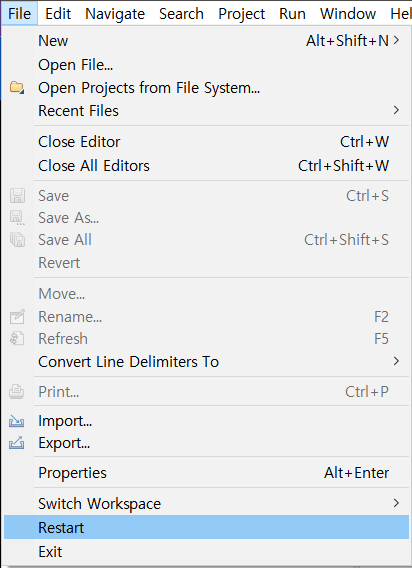Choose Open File... menu entry

pyautogui.click(x=207, y=65)
